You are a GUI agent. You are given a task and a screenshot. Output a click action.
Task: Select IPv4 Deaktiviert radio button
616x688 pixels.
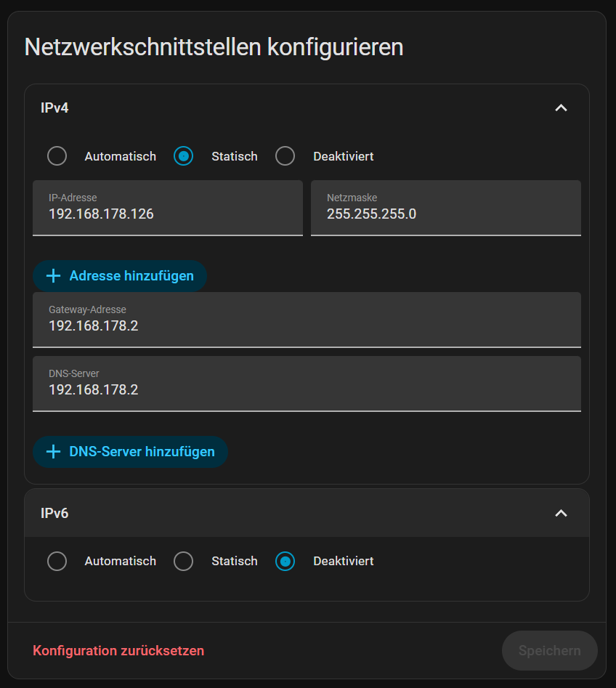pos(285,156)
